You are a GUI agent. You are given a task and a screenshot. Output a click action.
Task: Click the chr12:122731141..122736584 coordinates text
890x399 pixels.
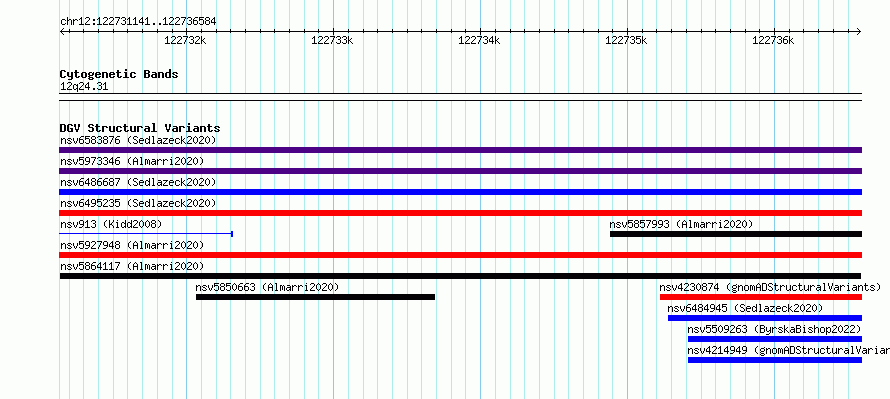pyautogui.click(x=138, y=22)
